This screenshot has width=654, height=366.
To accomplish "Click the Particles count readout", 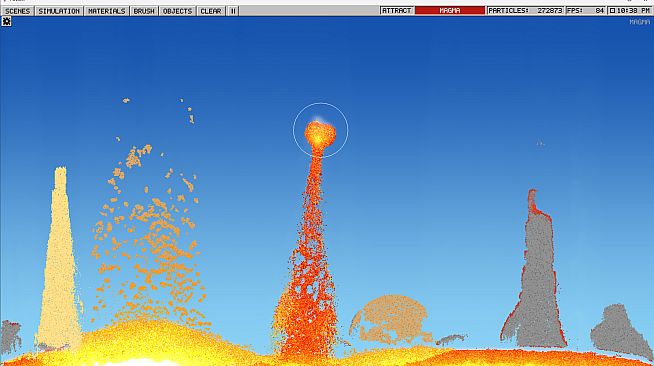I will click(525, 10).
